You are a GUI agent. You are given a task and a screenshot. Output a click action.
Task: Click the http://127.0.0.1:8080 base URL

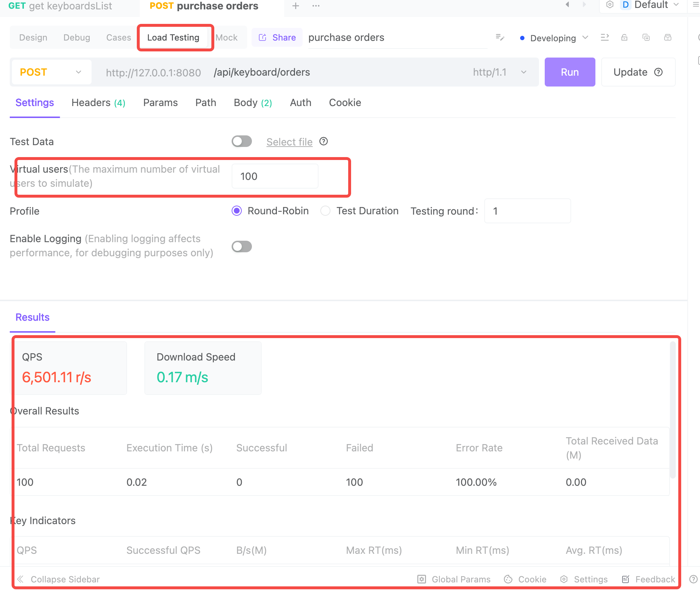click(153, 73)
